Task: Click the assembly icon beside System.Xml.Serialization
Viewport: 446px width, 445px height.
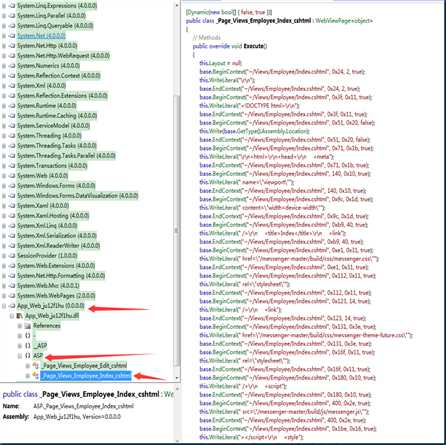Action: pos(12,236)
